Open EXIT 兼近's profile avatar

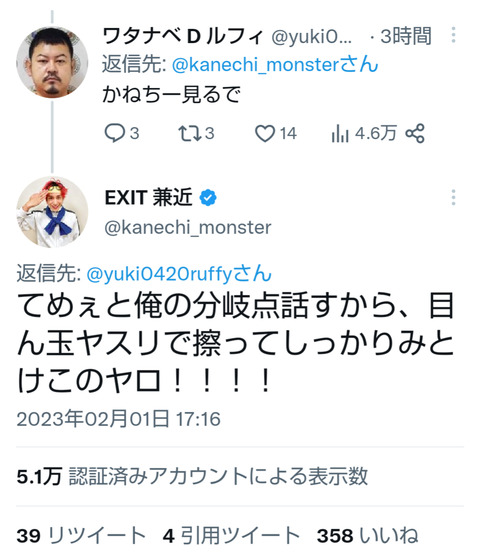tap(52, 212)
